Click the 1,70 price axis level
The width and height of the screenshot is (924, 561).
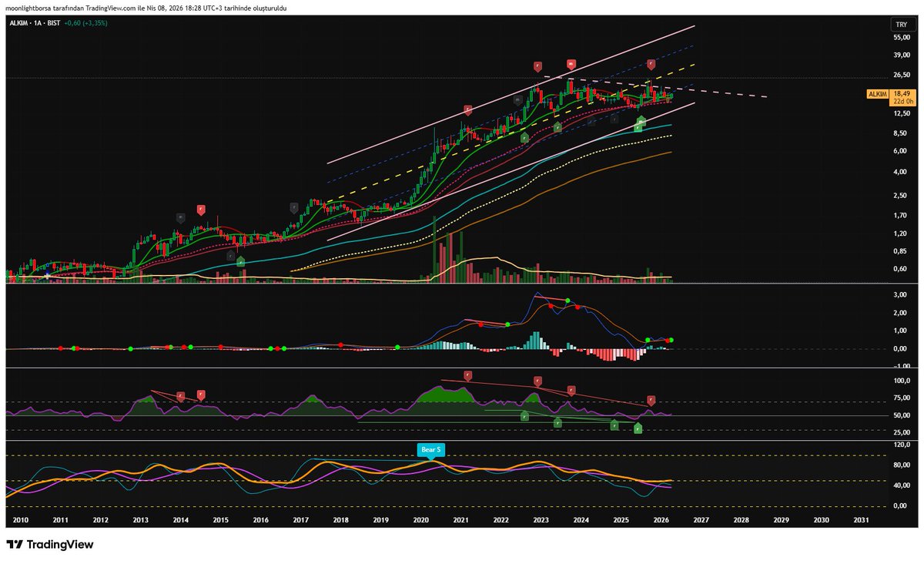(x=900, y=215)
